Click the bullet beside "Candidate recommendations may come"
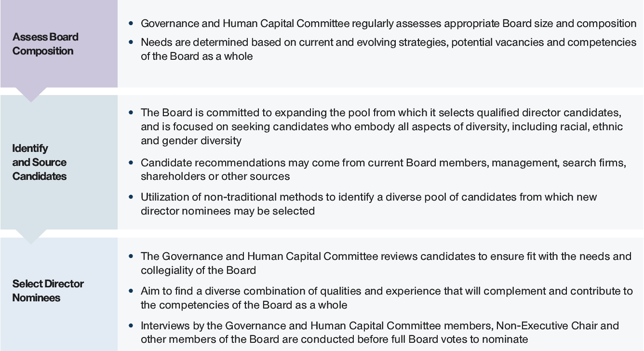Image resolution: width=644 pixels, height=351 pixels. point(131,163)
